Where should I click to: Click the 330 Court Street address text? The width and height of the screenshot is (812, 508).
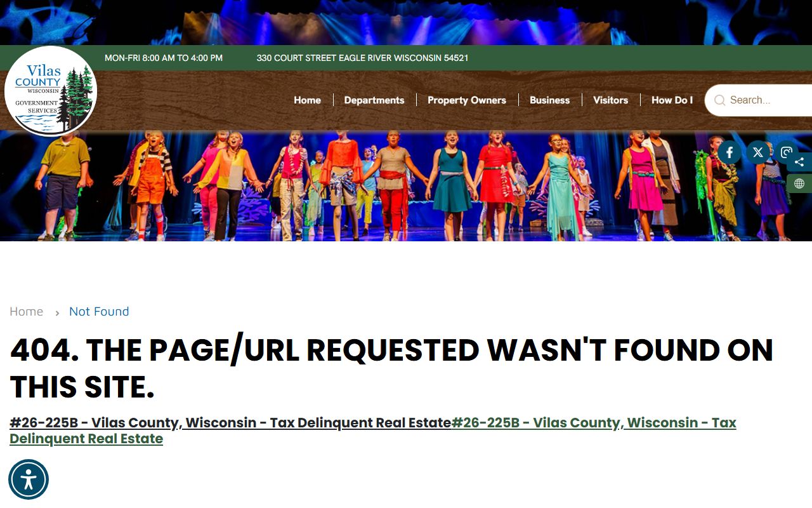click(x=362, y=58)
